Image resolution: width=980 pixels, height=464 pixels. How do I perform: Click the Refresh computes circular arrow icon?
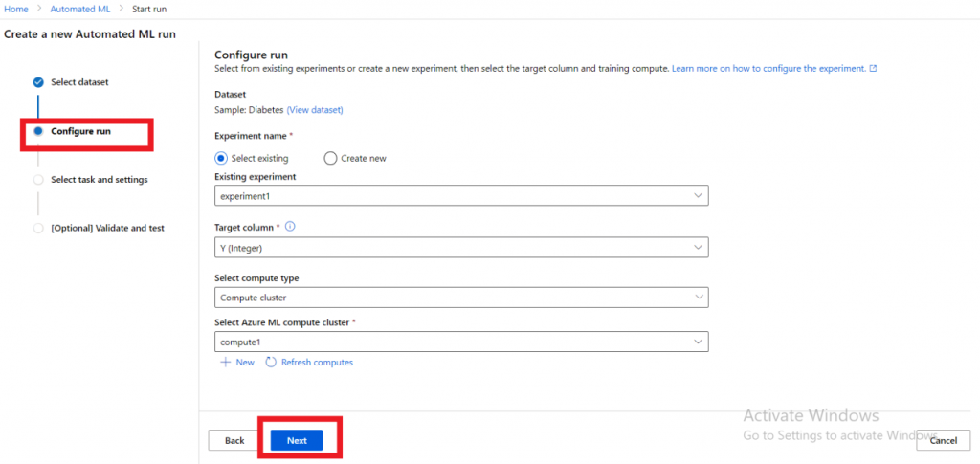point(271,363)
